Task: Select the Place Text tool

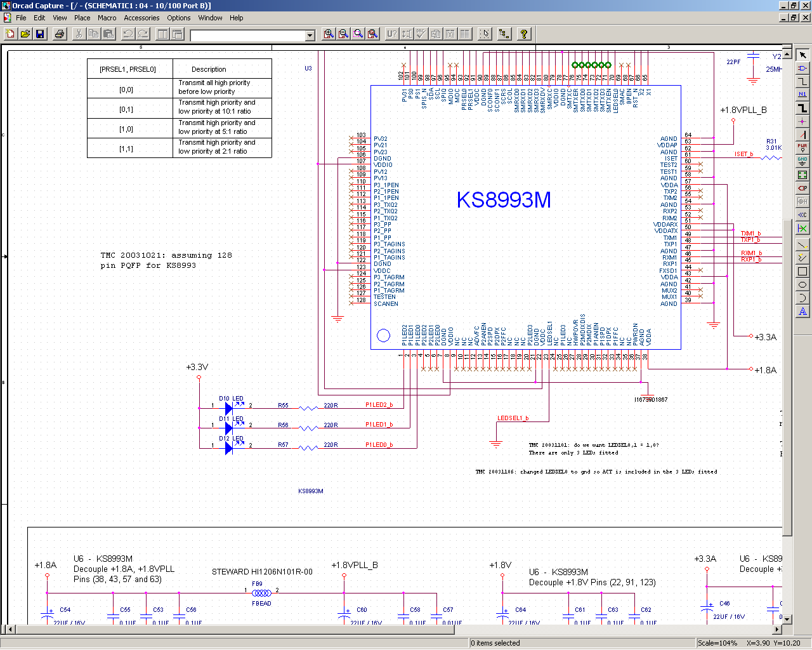Action: [802, 311]
